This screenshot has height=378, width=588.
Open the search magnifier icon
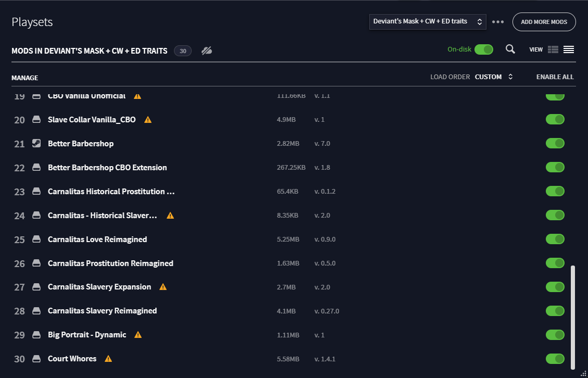point(510,49)
